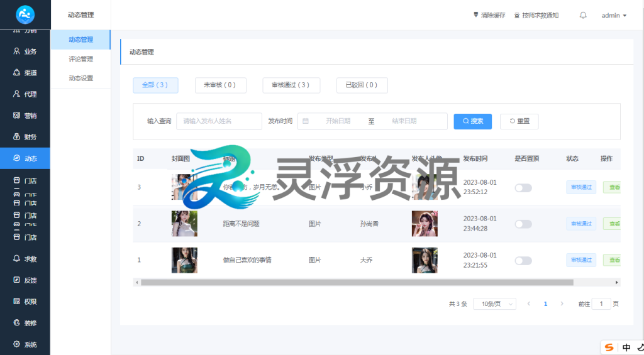The width and height of the screenshot is (644, 355).
Task: Open 孙尚香 publisher avatar thumbnail
Action: (x=425, y=224)
